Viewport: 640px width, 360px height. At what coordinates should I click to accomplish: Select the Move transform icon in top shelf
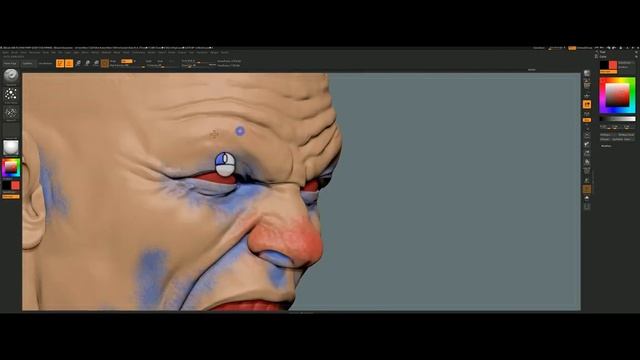coord(78,63)
